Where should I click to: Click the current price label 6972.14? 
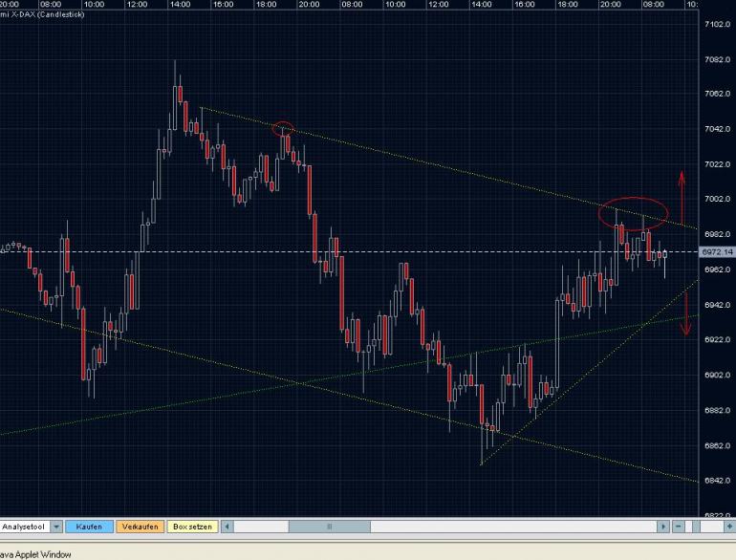(717, 252)
